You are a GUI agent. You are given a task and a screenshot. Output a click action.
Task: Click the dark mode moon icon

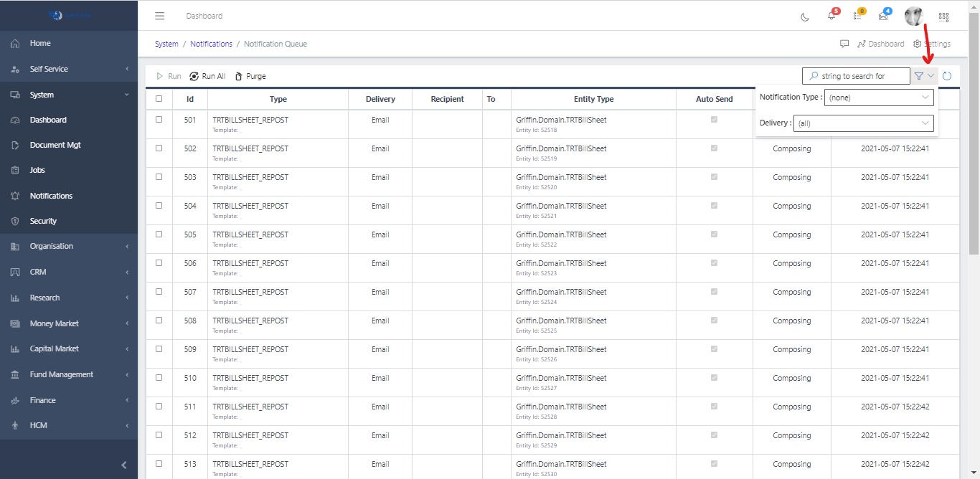tap(804, 16)
